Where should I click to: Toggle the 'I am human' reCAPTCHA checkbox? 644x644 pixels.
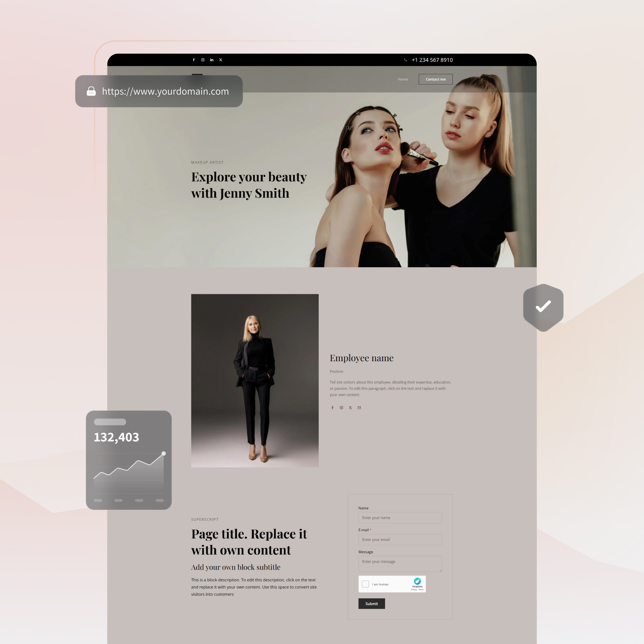(366, 584)
